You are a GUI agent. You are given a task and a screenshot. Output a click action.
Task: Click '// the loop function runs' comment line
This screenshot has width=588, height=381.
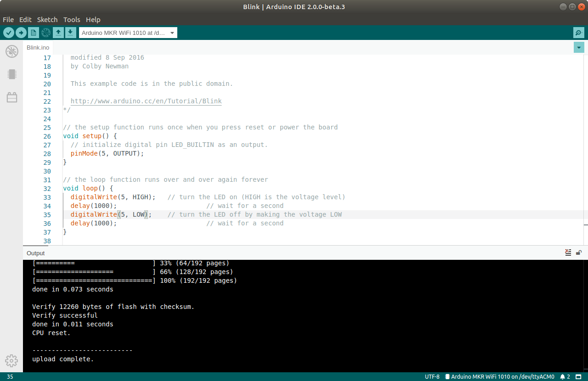pyautogui.click(x=165, y=179)
